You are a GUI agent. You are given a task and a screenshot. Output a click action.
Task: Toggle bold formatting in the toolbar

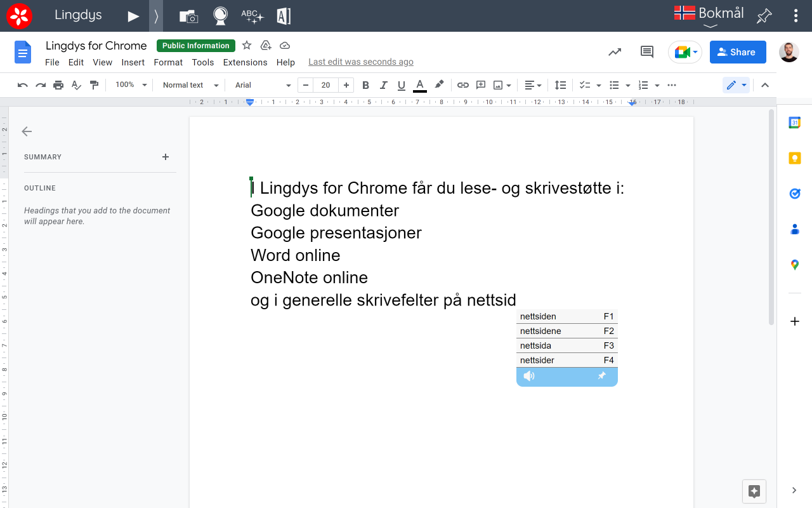365,84
